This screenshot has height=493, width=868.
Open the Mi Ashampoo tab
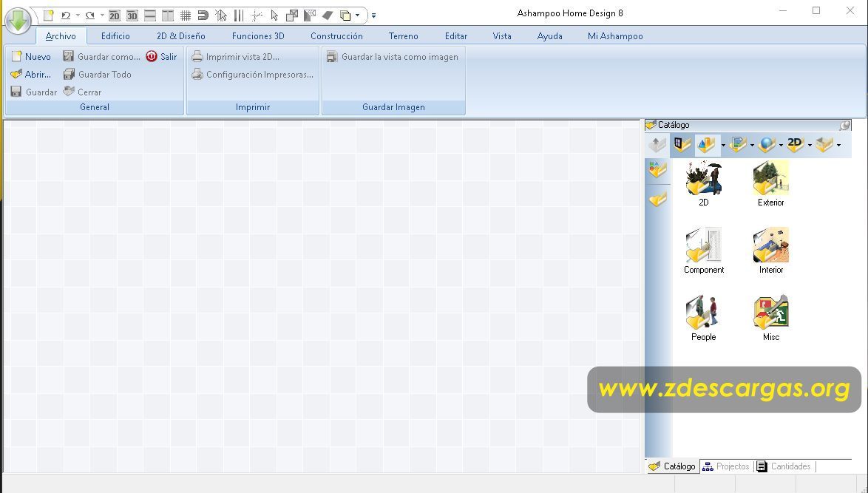(x=615, y=36)
